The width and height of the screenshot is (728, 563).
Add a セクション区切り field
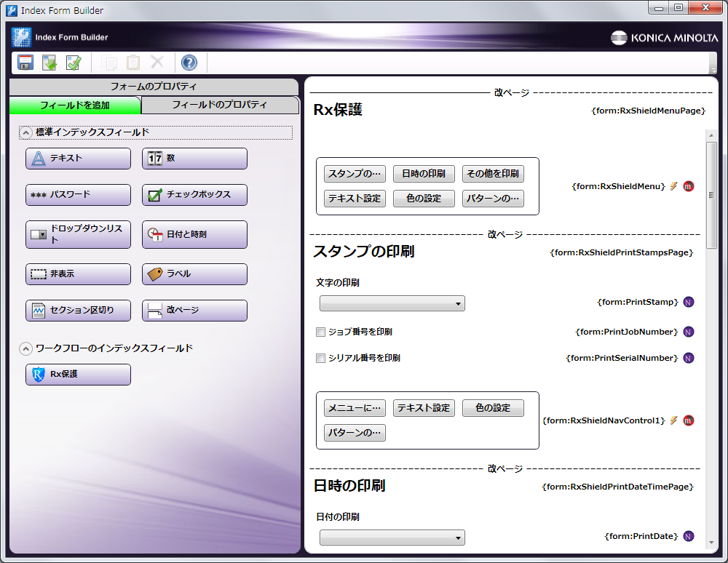[x=78, y=311]
